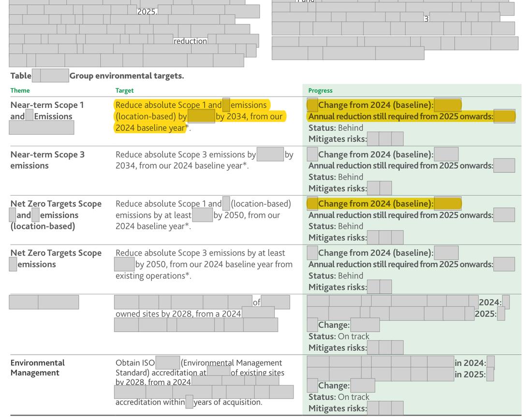Click 'Mitigates risks:' in the Environmental Management row
The height and width of the screenshot is (417, 532).
(338, 408)
